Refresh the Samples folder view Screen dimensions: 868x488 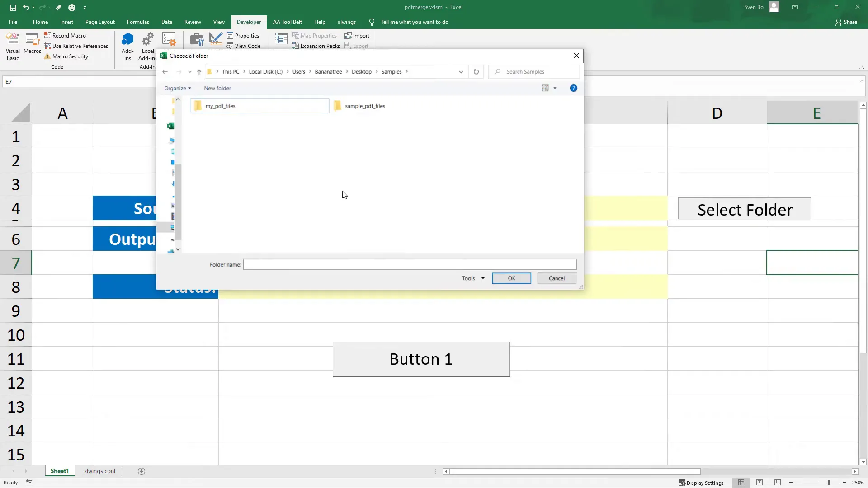476,71
